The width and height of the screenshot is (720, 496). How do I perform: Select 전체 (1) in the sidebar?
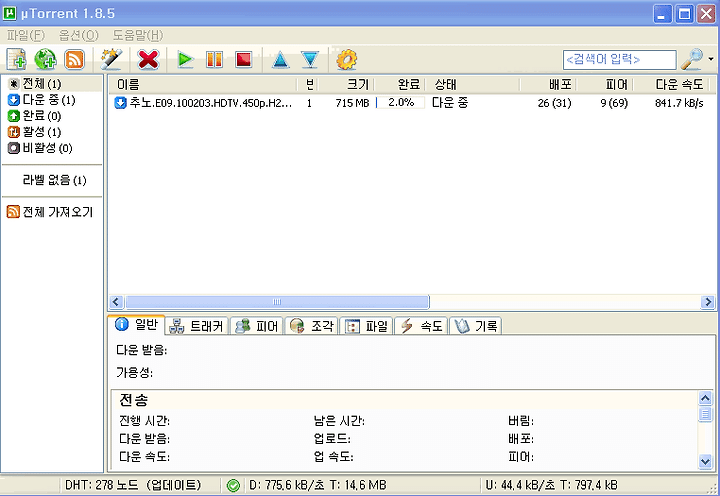coord(52,84)
